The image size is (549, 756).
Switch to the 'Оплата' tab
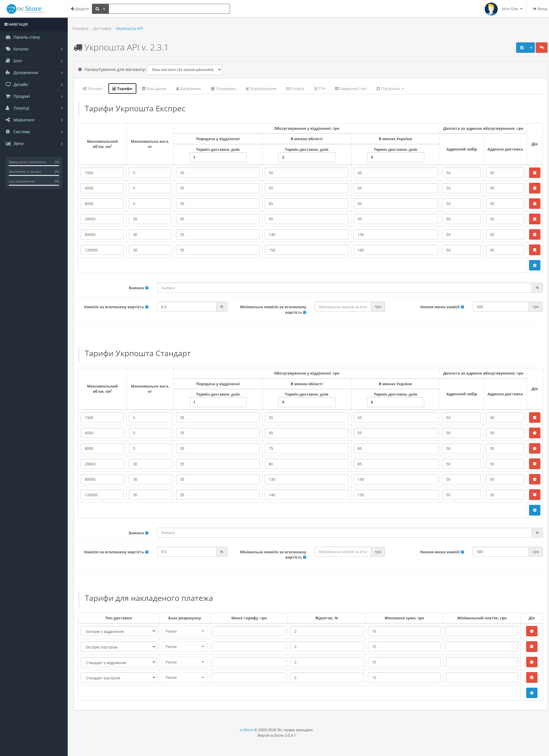tap(295, 89)
